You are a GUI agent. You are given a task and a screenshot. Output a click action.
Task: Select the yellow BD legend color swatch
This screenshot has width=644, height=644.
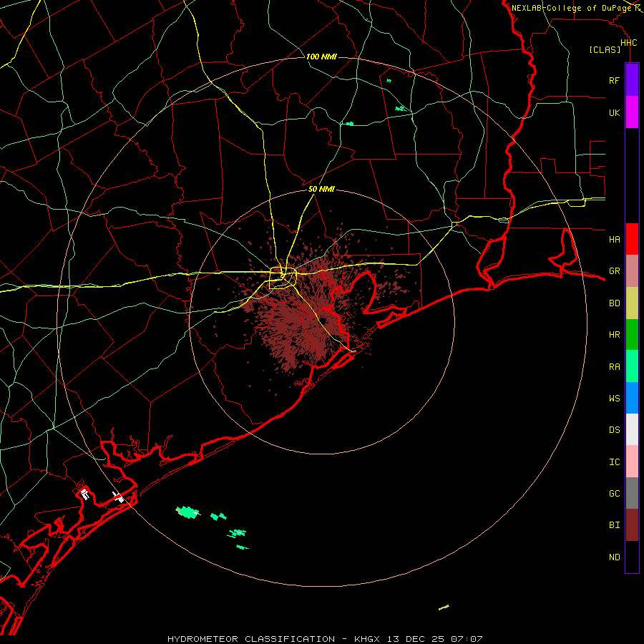pos(632,303)
